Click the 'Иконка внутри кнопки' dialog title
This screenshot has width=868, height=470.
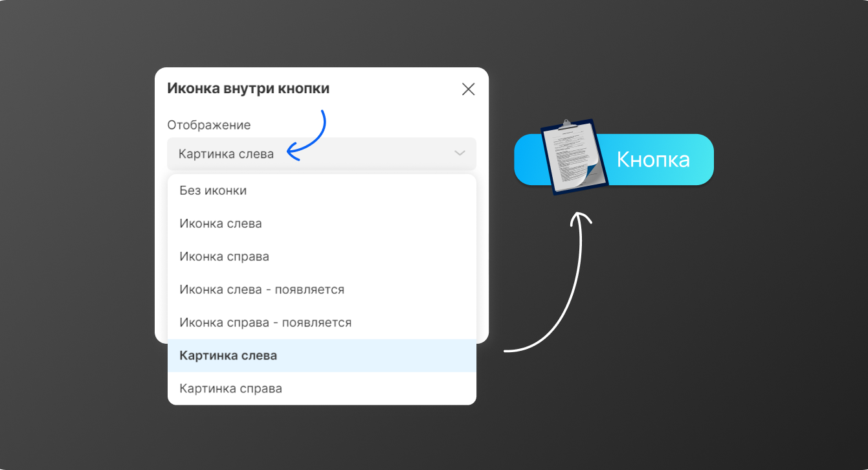click(x=248, y=89)
